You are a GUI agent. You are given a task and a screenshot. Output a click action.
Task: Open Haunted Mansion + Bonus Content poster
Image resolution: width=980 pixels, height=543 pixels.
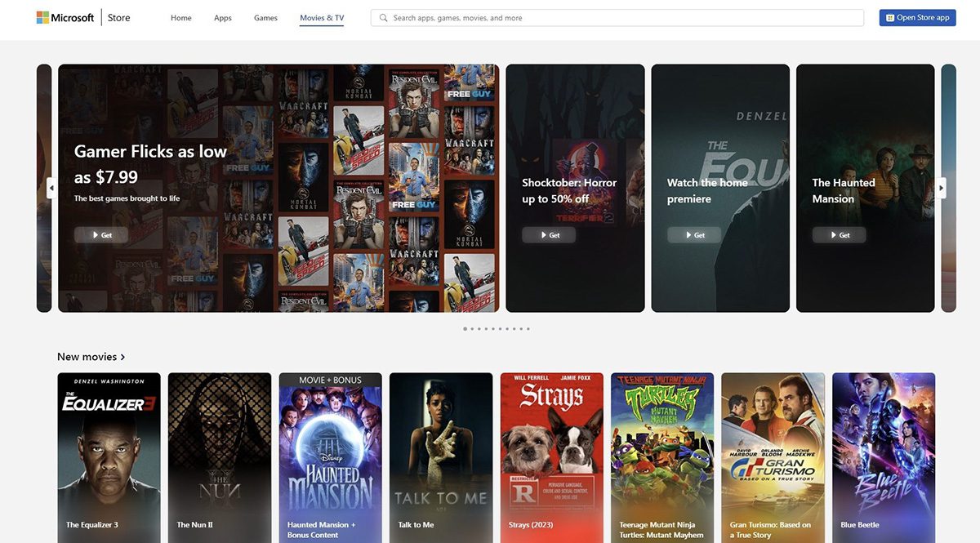point(330,457)
